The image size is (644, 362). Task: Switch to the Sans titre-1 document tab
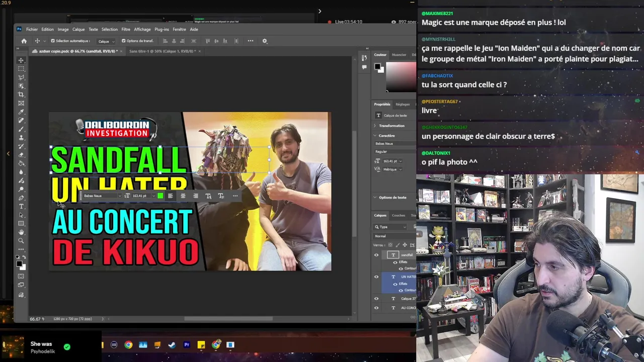coord(162,51)
